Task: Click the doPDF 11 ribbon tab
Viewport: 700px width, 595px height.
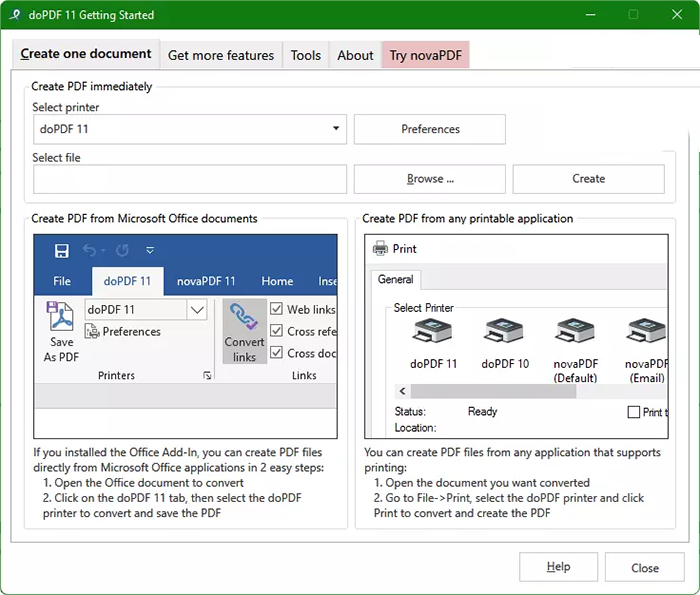Action: [127, 281]
